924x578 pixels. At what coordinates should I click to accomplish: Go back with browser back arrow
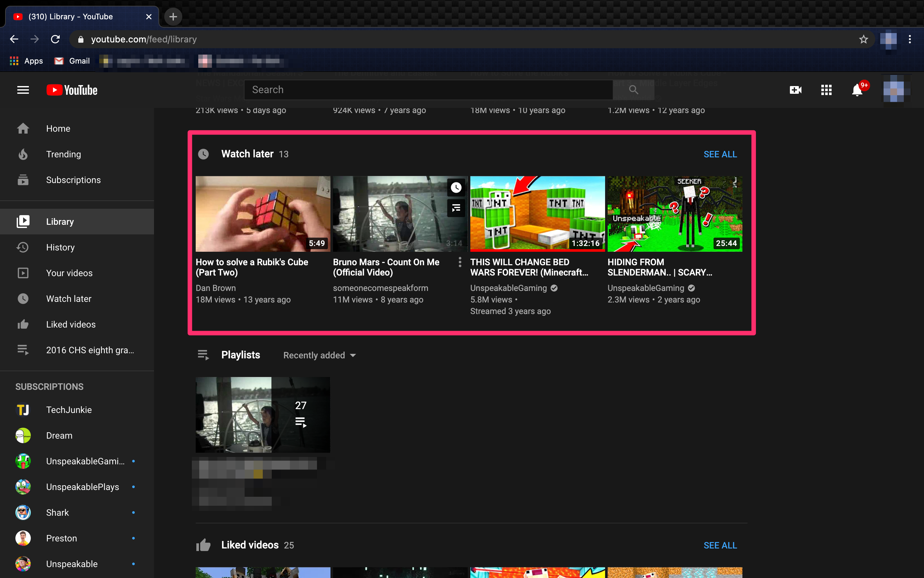coord(14,39)
